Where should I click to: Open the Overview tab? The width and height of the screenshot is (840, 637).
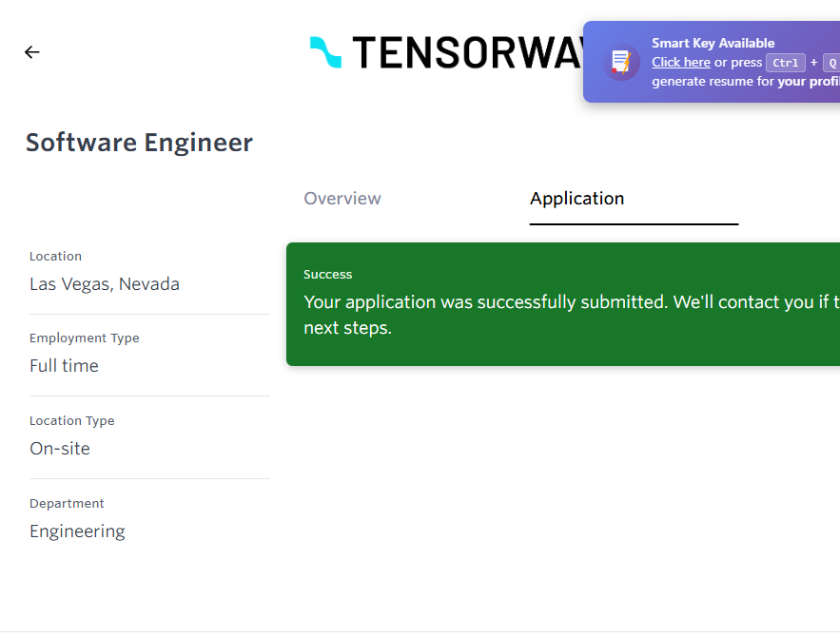(x=342, y=199)
